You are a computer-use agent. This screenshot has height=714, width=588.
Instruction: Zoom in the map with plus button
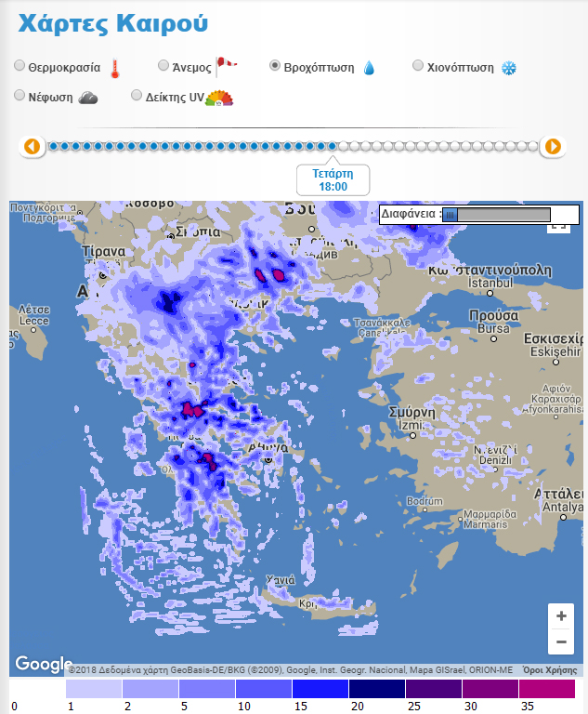coord(560,616)
